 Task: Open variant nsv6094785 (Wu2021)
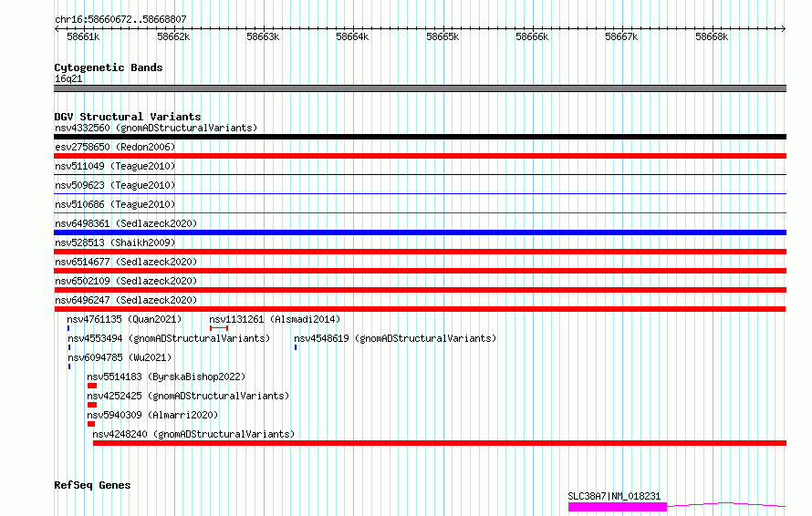(120, 357)
